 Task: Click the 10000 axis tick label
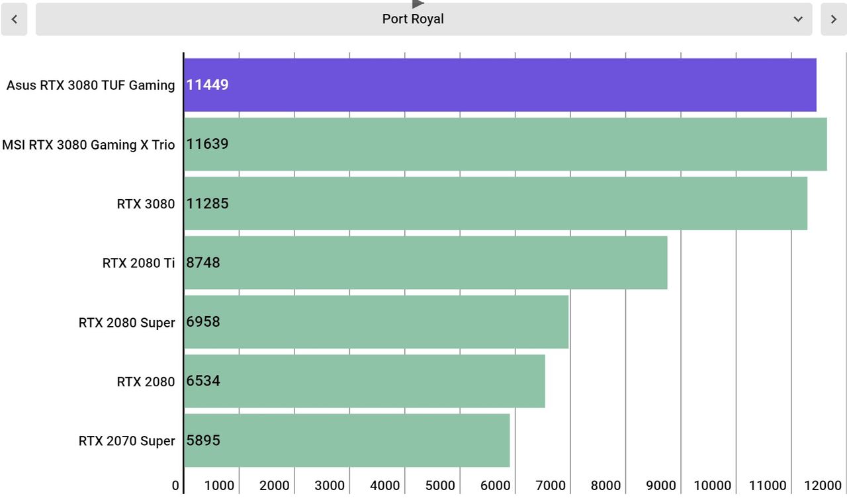713,486
